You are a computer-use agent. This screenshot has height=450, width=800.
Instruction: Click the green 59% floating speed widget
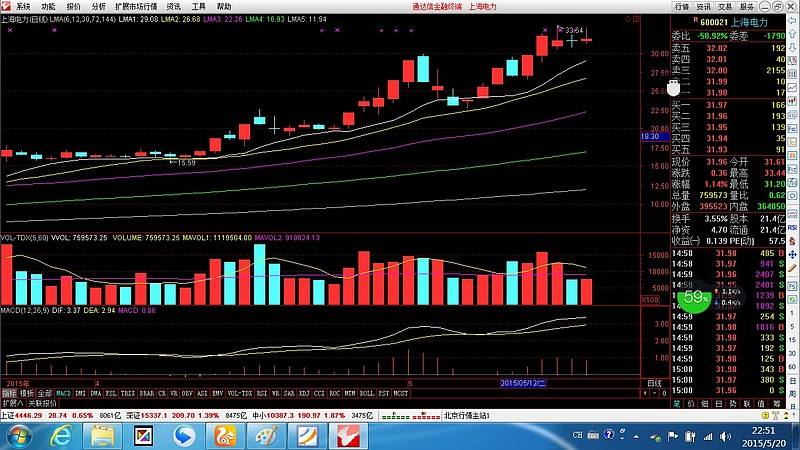pyautogui.click(x=694, y=297)
